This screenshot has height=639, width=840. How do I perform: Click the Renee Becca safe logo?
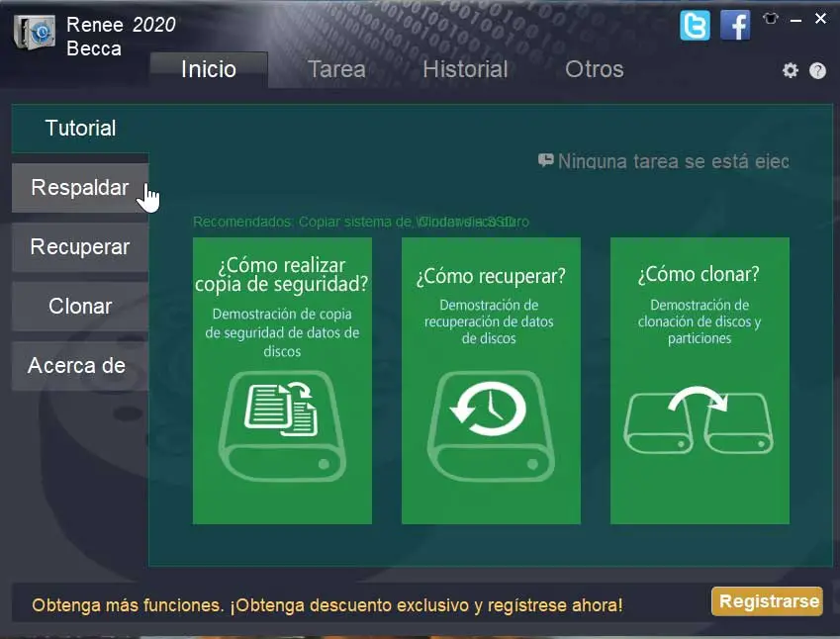coord(35,32)
